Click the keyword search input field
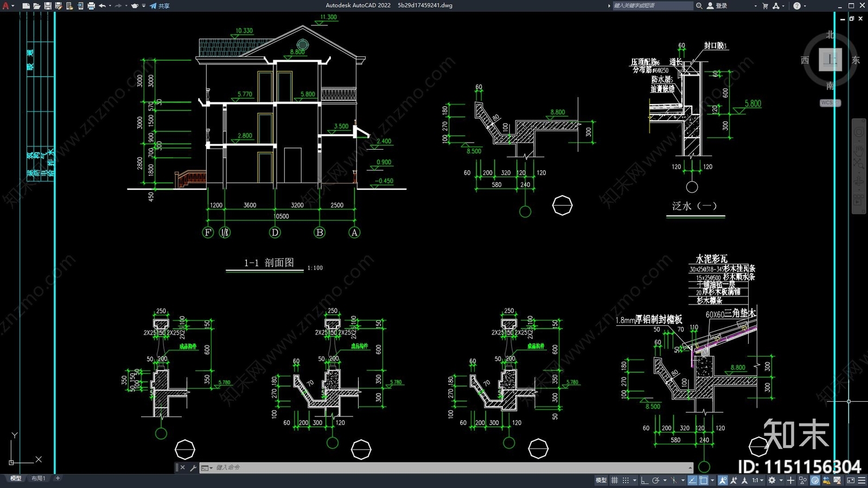 point(653,5)
